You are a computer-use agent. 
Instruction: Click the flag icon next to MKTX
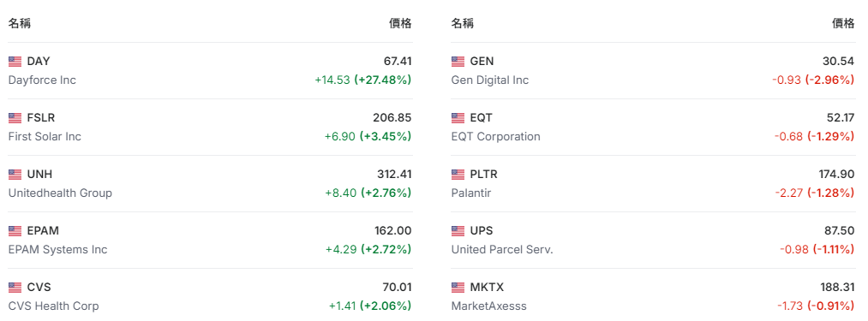click(x=458, y=288)
